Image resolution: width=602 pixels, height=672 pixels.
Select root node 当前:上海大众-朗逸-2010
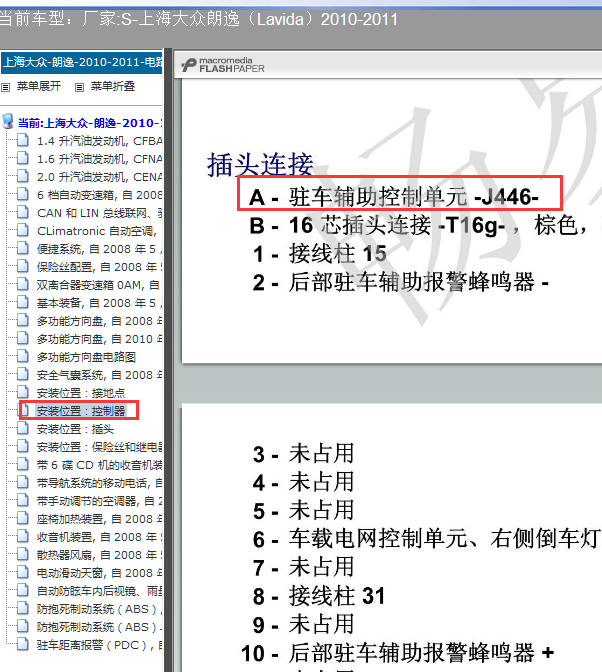coord(90,123)
